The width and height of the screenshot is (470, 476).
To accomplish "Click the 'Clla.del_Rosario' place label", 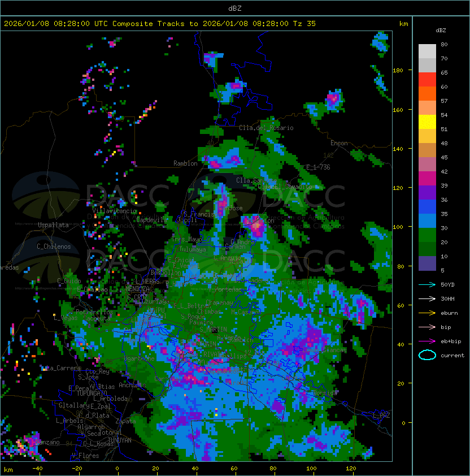I will click(266, 128).
